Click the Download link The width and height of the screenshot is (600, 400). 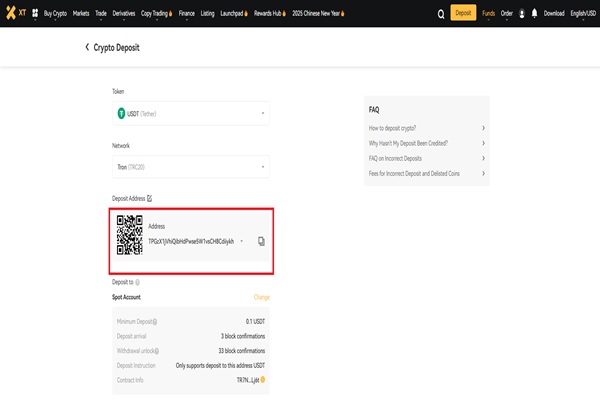(554, 13)
